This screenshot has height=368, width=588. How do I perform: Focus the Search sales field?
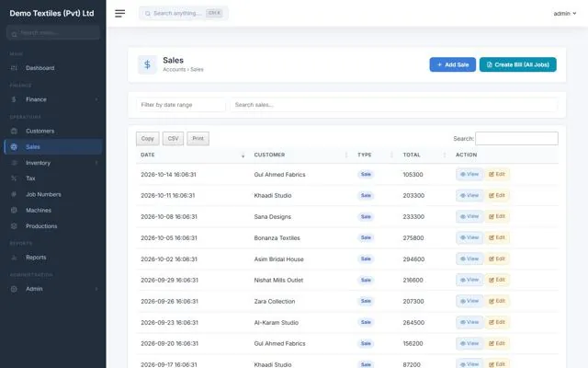pos(394,105)
